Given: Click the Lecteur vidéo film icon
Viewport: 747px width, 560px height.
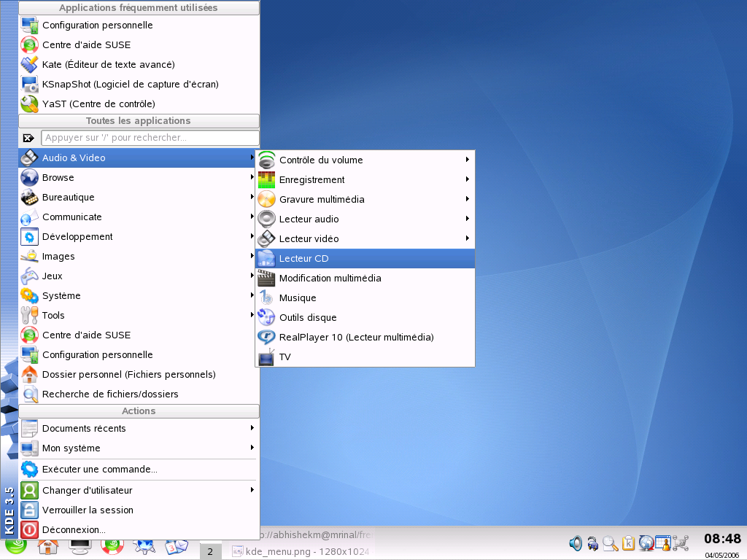Looking at the screenshot, I should [x=266, y=238].
